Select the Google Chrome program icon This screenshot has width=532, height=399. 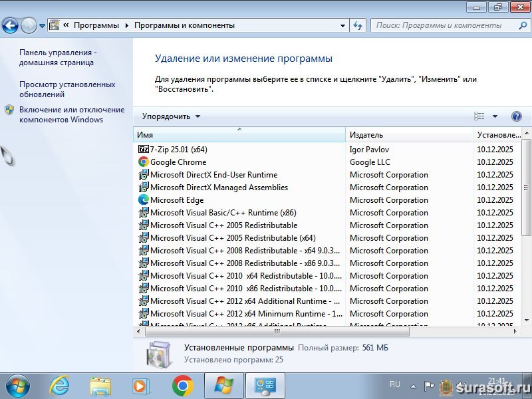click(144, 162)
